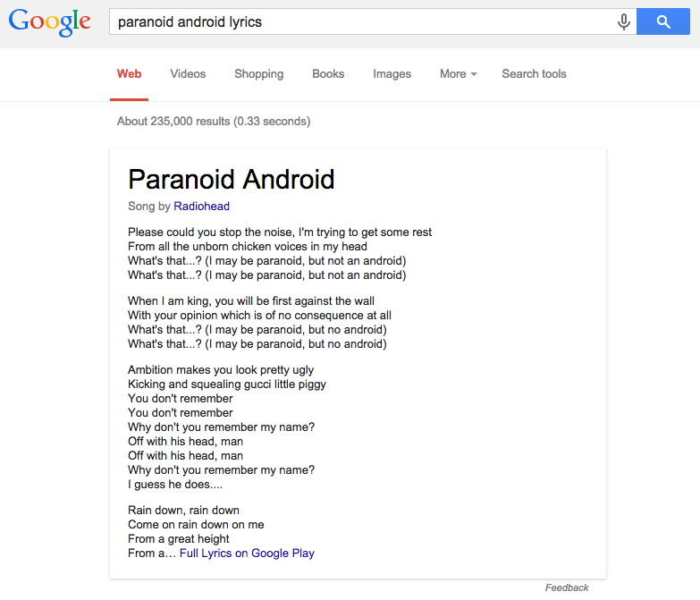The image size is (700, 600).
Task: Go to the Books tab
Action: pyautogui.click(x=328, y=74)
